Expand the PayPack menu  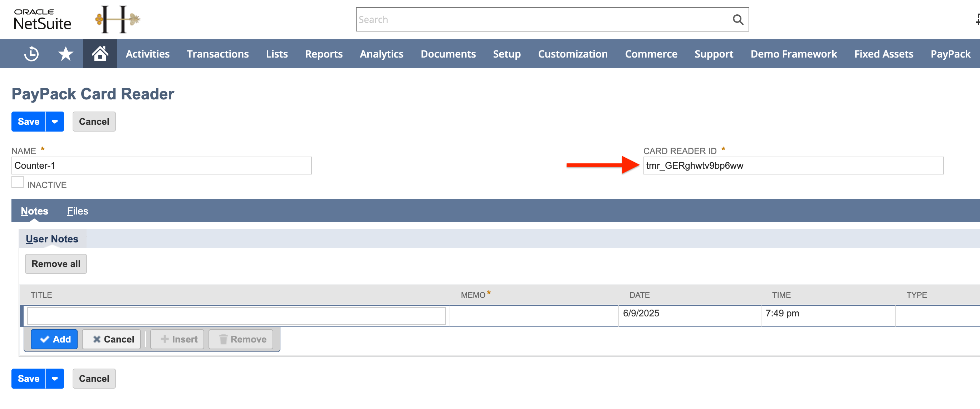tap(950, 54)
